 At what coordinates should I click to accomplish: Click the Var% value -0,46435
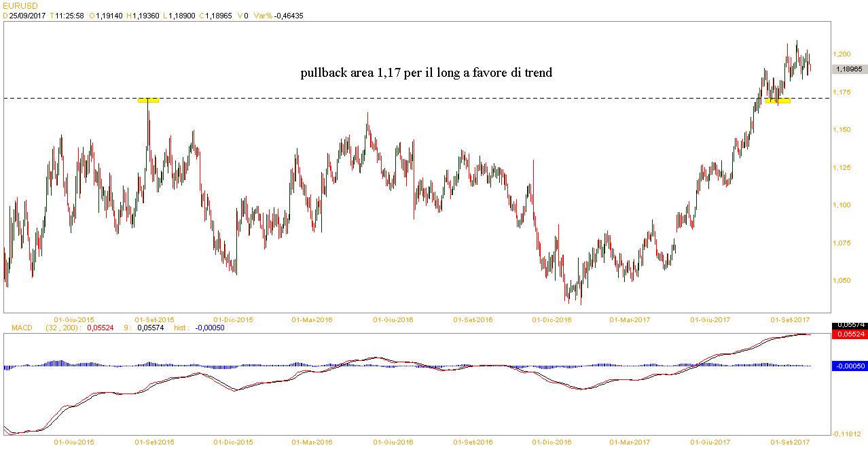click(x=288, y=16)
